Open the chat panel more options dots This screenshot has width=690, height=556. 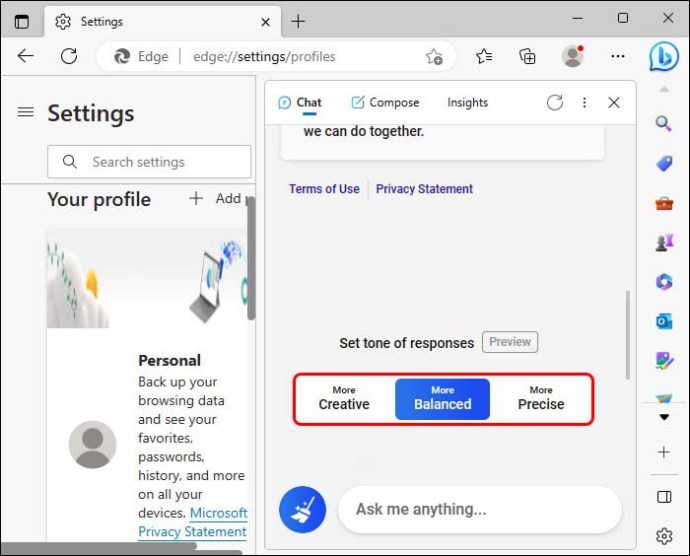[584, 103]
